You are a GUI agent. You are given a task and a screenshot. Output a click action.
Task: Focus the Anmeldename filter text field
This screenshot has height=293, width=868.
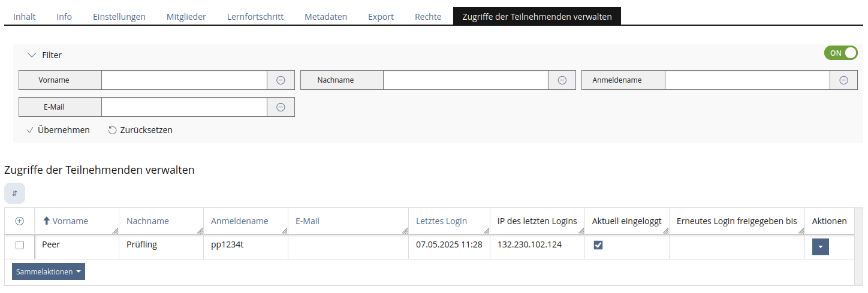747,80
